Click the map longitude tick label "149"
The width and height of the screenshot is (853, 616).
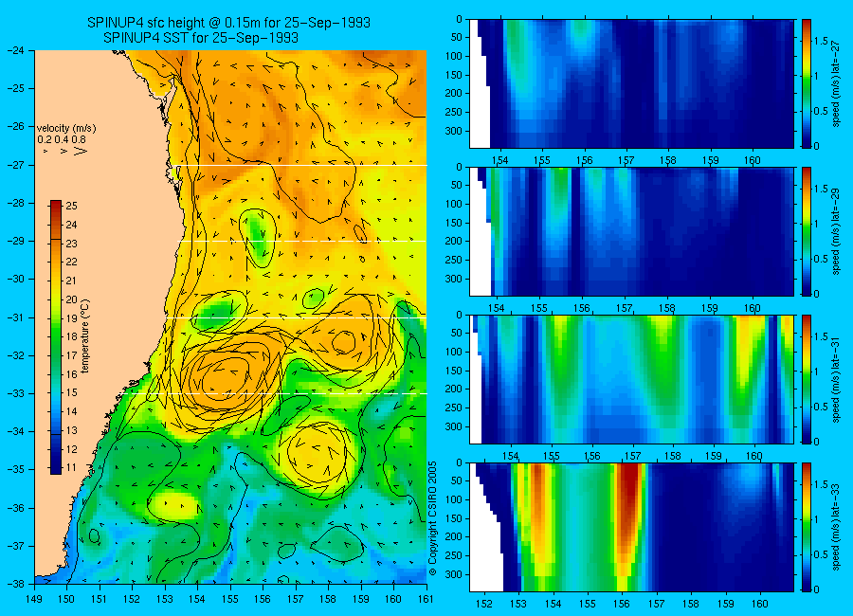coord(34,599)
